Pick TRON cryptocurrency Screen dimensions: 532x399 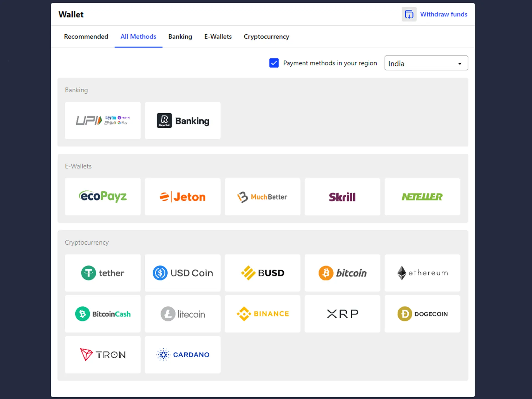103,355
